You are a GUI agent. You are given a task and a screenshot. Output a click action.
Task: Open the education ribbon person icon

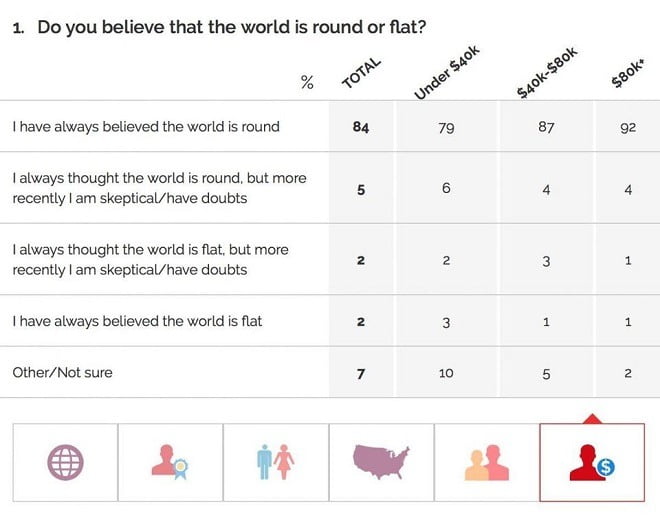coord(170,462)
